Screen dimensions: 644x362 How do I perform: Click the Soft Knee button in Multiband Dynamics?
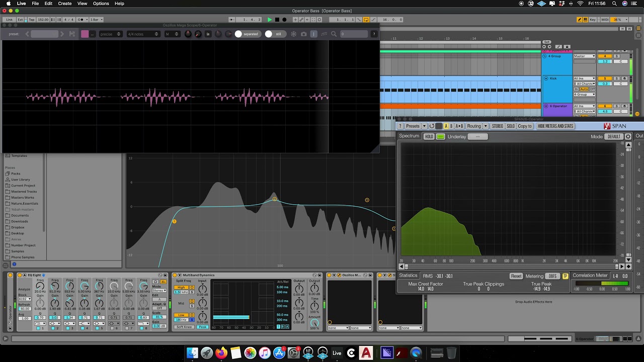[x=184, y=327]
